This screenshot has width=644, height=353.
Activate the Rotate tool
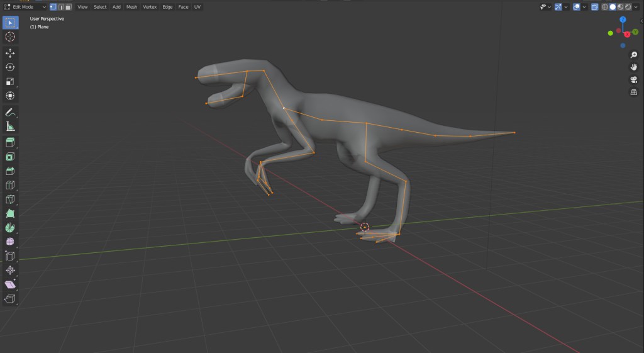tap(10, 67)
